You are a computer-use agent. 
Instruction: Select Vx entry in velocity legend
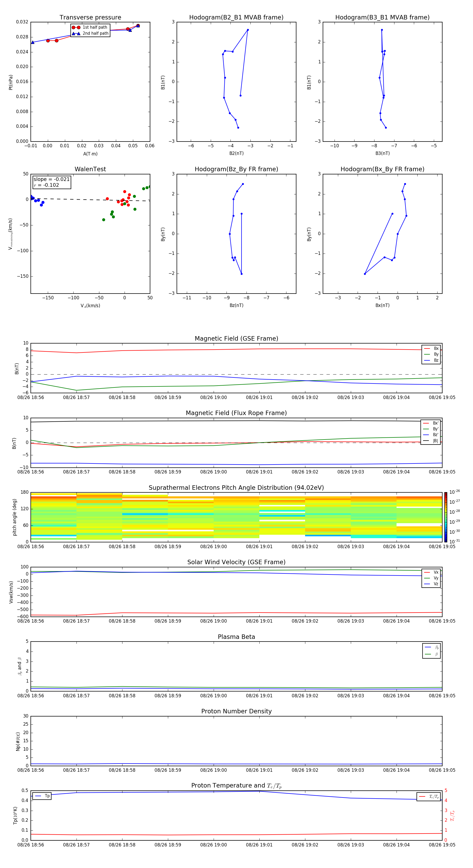coord(431,572)
